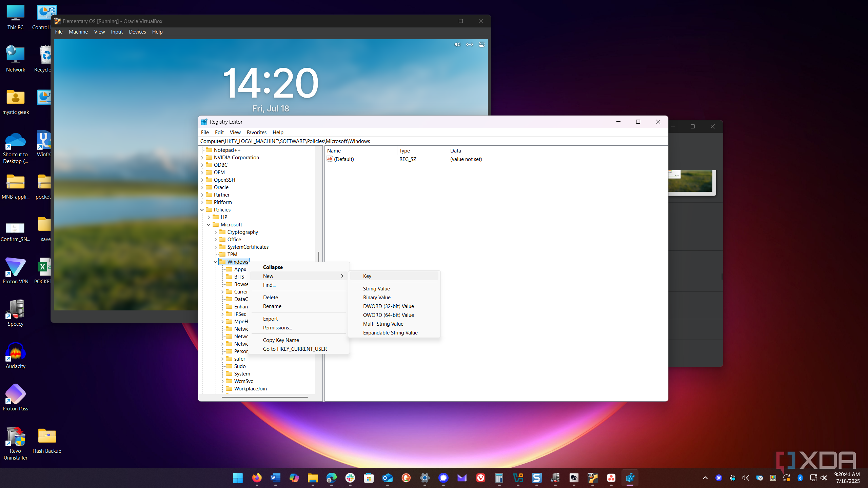This screenshot has width=868, height=488.
Task: Collapse the Policies tree node
Action: 202,210
